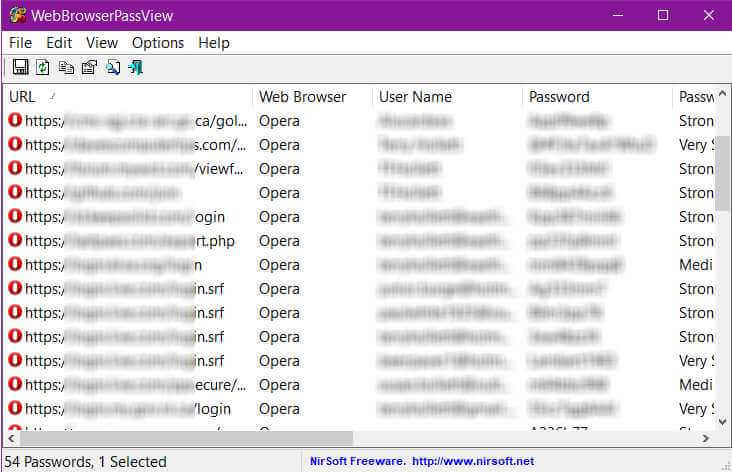
Task: Select the row with URL ending s.com/...
Action: 359,144
